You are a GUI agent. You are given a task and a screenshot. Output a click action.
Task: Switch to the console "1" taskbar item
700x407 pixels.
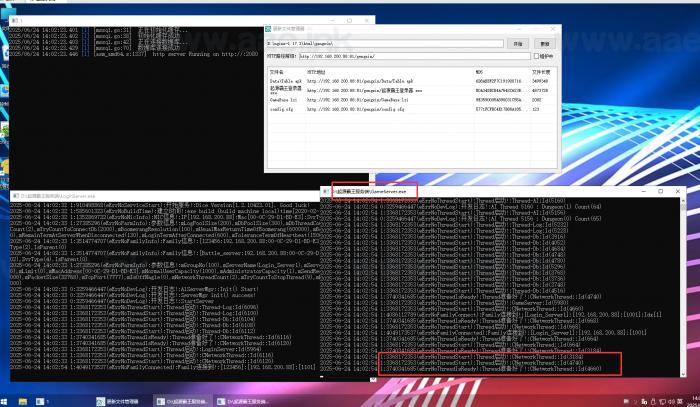[x=43, y=401]
